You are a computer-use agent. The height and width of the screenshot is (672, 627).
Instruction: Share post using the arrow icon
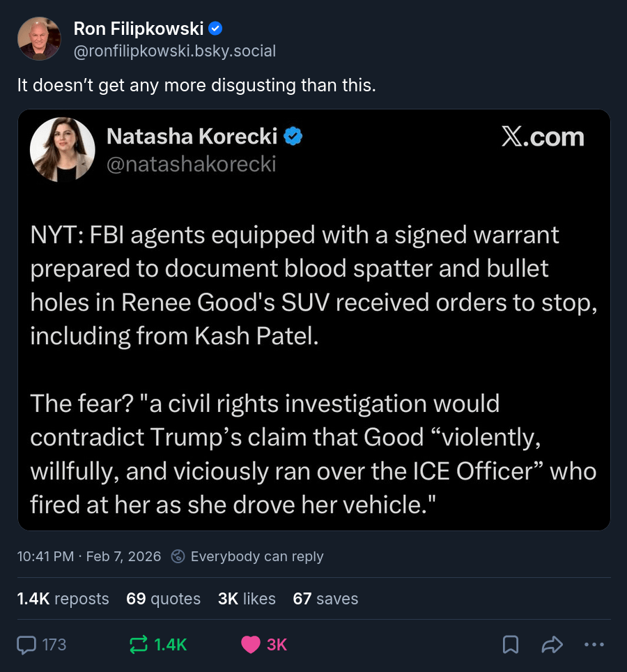(x=552, y=645)
